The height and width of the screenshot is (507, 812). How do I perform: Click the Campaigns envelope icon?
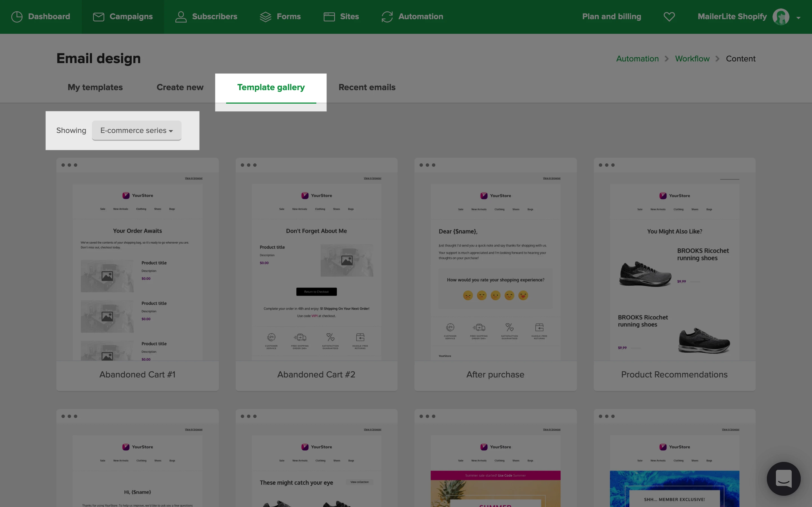98,17
